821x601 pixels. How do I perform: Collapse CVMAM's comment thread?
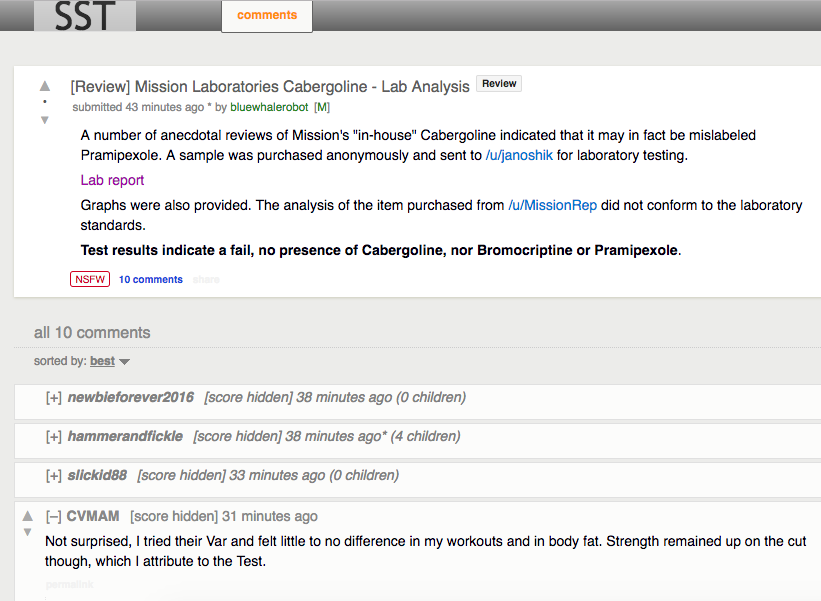54,517
